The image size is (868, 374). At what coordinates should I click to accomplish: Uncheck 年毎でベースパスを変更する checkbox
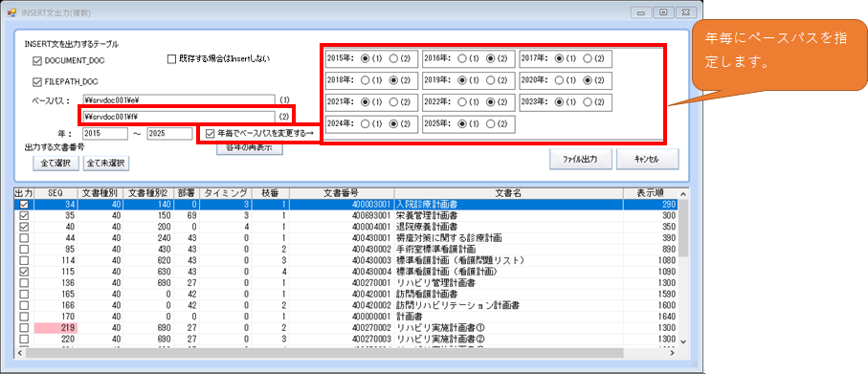(209, 133)
